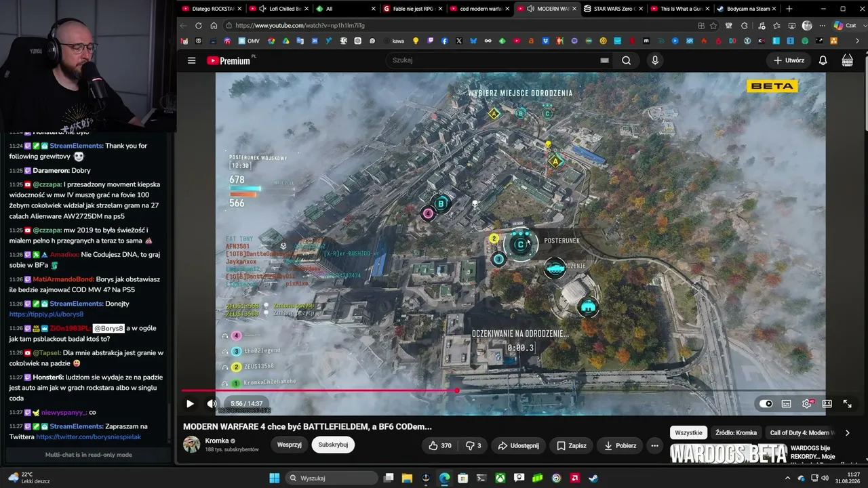Share the video via Udostępnij
The height and width of the screenshot is (488, 868).
pyautogui.click(x=518, y=445)
